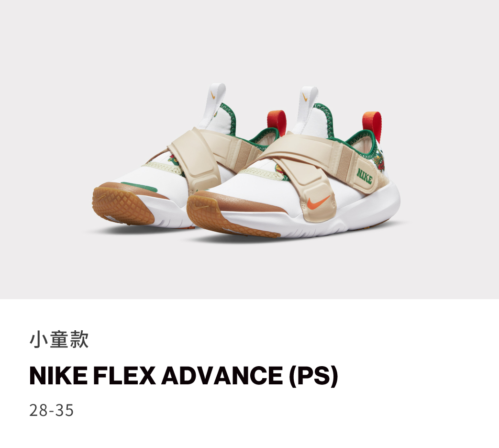Viewport: 499px width, 448px height.
Task: Click the yellow swoosh on left tongue tab
Action: pos(214,95)
